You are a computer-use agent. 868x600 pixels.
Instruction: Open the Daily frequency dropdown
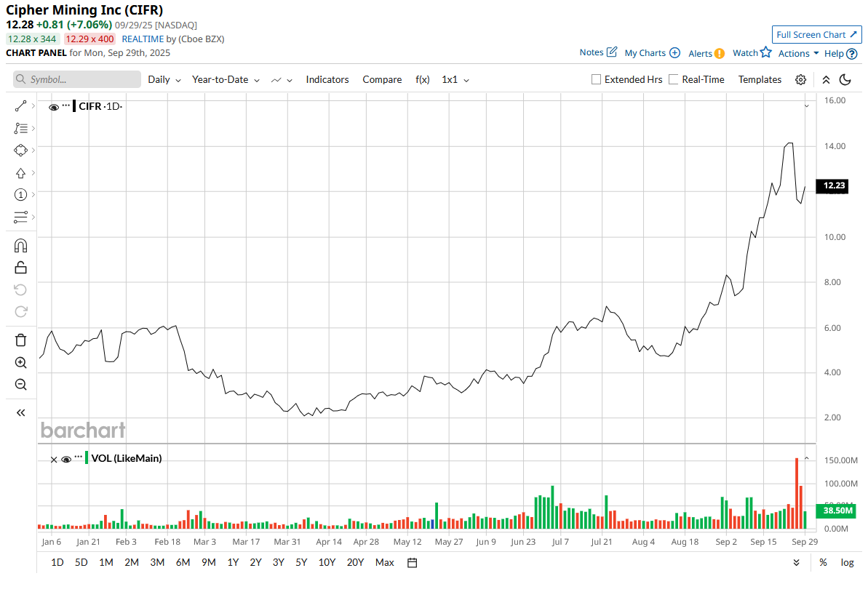164,80
